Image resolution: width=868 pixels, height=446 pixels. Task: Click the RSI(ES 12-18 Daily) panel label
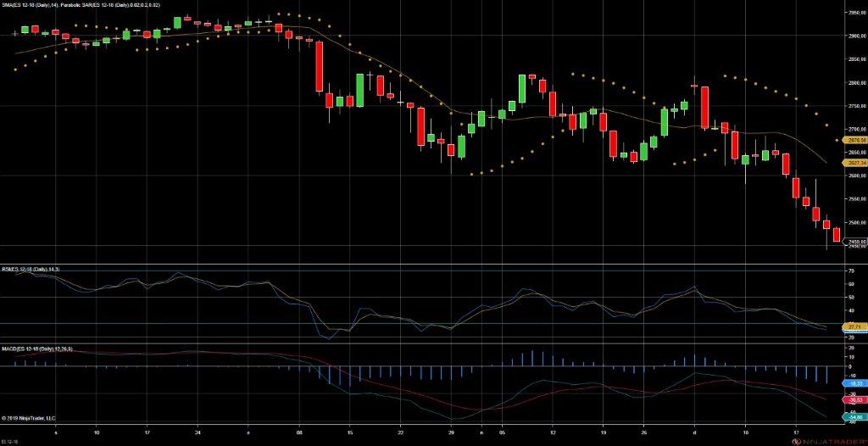tap(30, 269)
